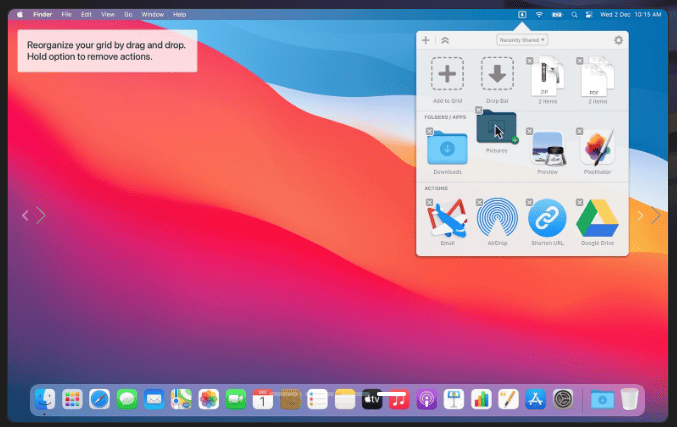This screenshot has height=427, width=677.
Task: Open Apple TV from the Dock
Action: click(x=372, y=399)
